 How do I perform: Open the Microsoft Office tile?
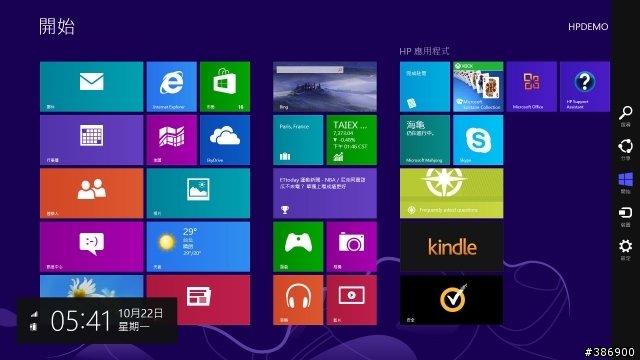[x=531, y=87]
